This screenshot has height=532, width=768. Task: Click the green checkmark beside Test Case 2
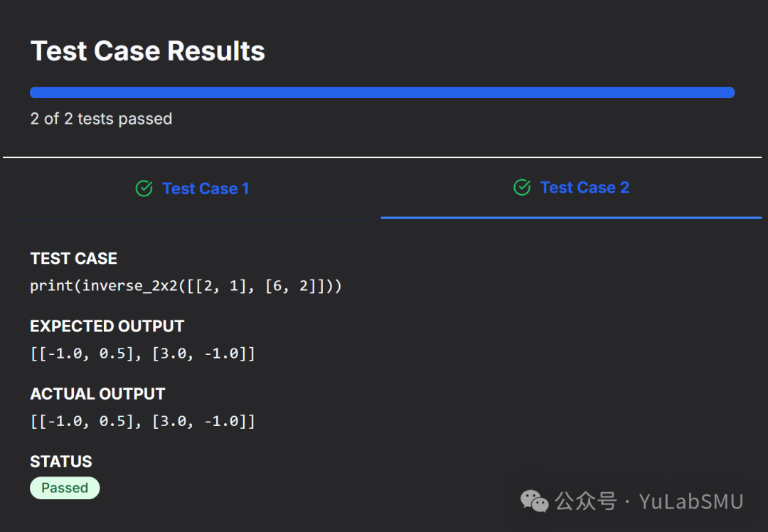click(x=522, y=187)
